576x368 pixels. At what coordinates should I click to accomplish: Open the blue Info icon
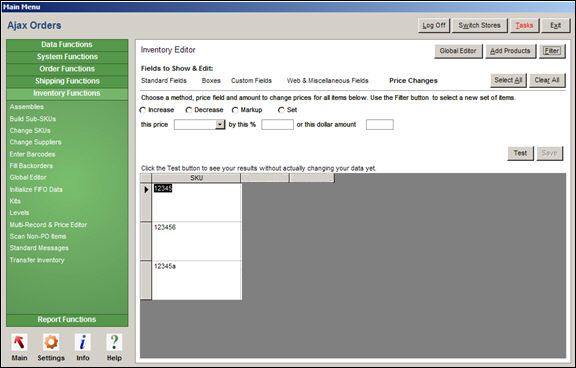tap(83, 342)
